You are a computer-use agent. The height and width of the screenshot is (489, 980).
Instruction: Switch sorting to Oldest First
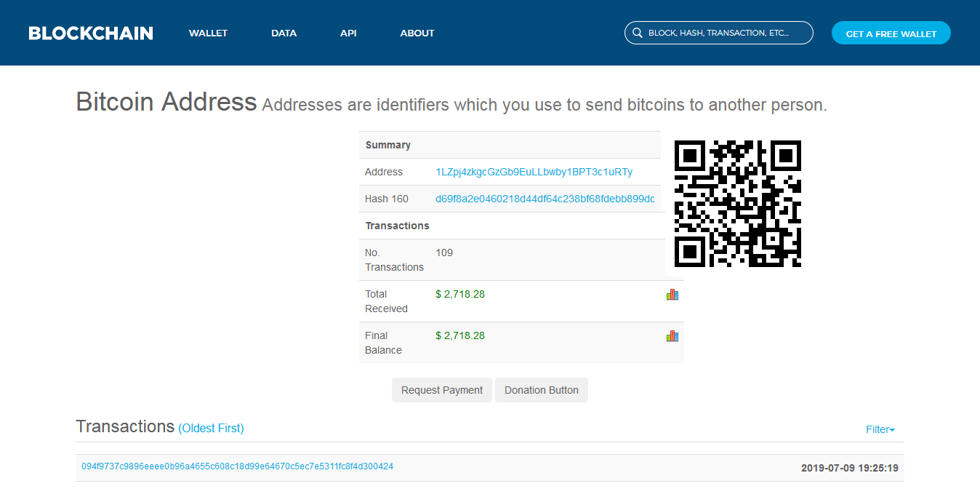tap(211, 428)
